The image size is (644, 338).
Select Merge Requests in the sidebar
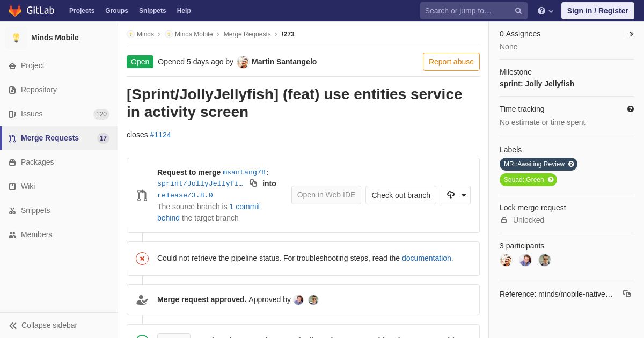click(x=59, y=138)
